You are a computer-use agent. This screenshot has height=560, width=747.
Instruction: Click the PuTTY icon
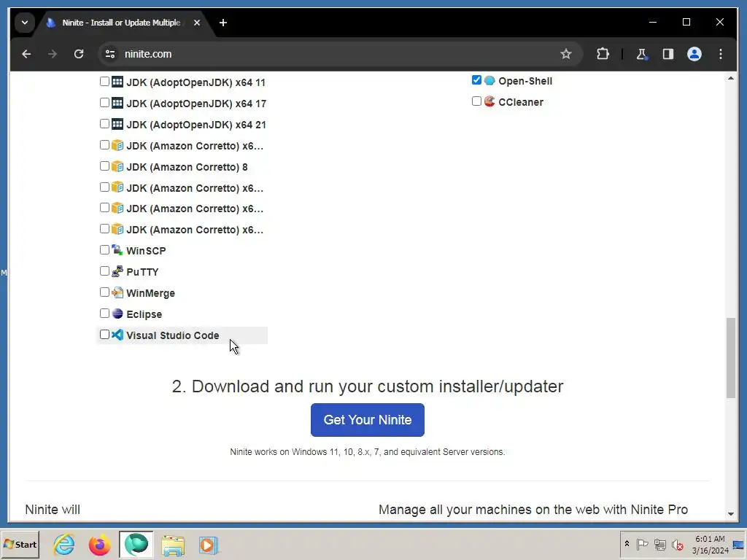coord(117,271)
